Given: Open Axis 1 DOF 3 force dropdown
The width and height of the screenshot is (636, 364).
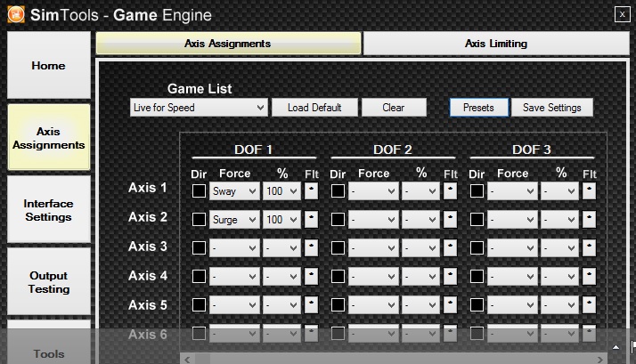Looking at the screenshot, I should coord(512,191).
